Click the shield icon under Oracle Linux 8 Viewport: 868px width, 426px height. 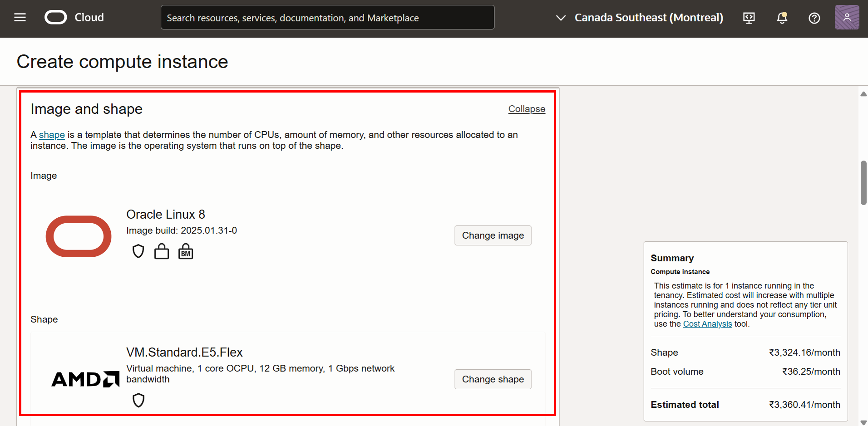click(x=138, y=251)
